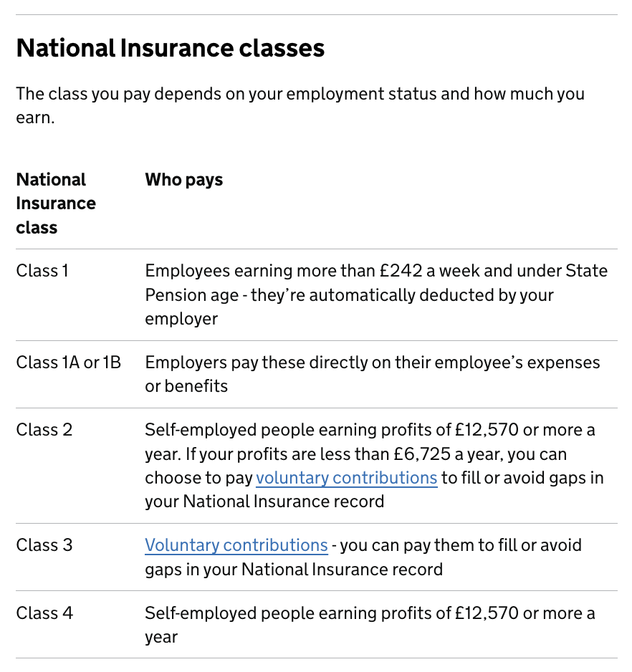The image size is (632, 672).
Task: Follow the Voluntary contributions link in Class 3 row
Action: (236, 545)
